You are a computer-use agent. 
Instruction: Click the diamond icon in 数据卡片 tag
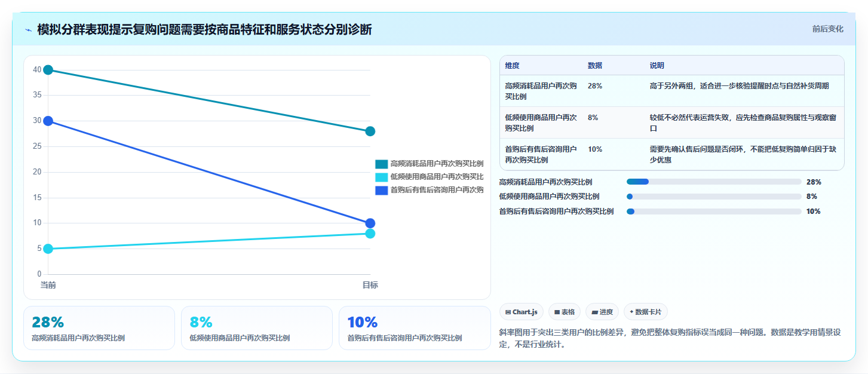point(631,312)
